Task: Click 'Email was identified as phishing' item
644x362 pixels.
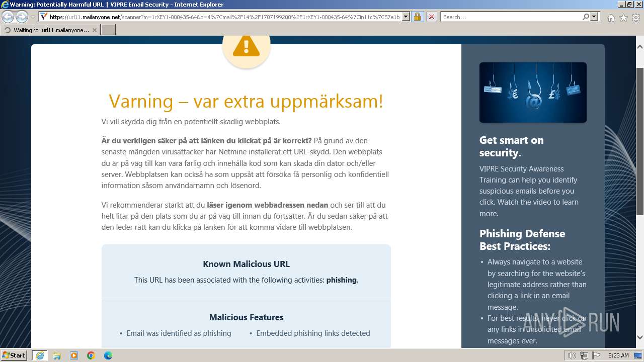Action: [179, 333]
